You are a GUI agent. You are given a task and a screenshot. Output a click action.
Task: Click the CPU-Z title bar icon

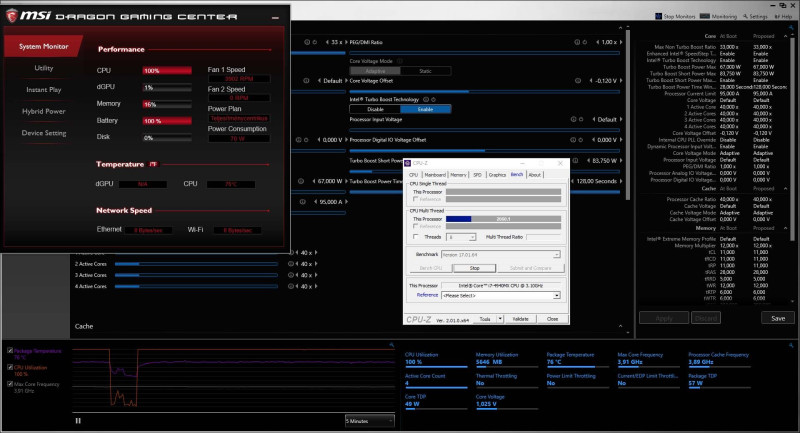tap(408, 163)
